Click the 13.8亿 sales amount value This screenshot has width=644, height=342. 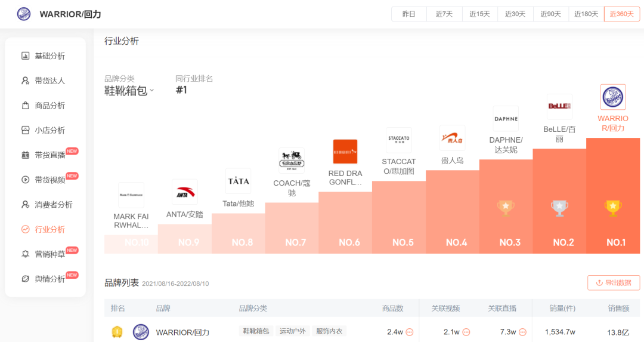click(x=618, y=332)
